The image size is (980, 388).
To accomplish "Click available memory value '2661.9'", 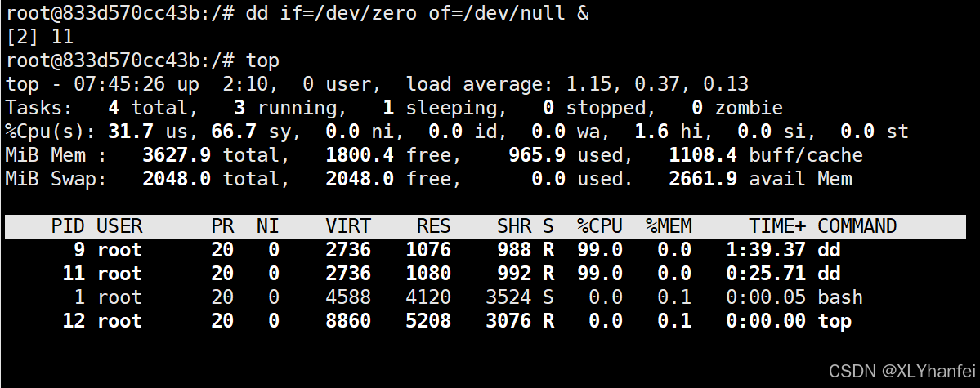I will (702, 179).
